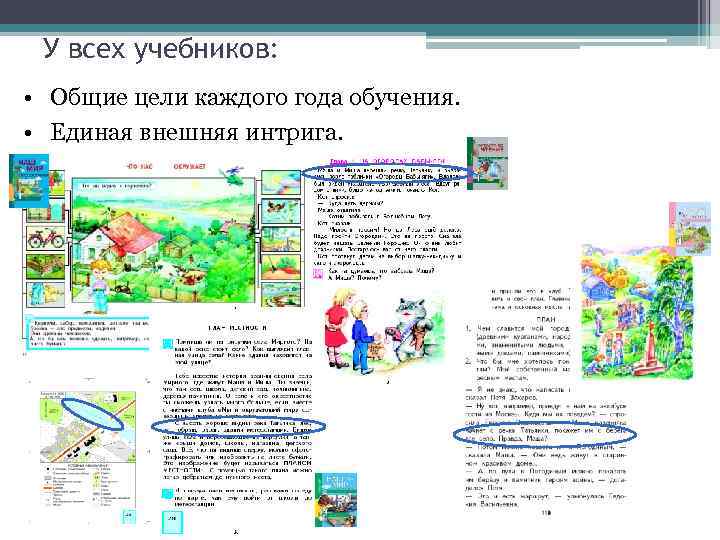Select the bullet 'Общие цели каждого года обучения.'
Screen dimensions: 720x540
coord(255,98)
